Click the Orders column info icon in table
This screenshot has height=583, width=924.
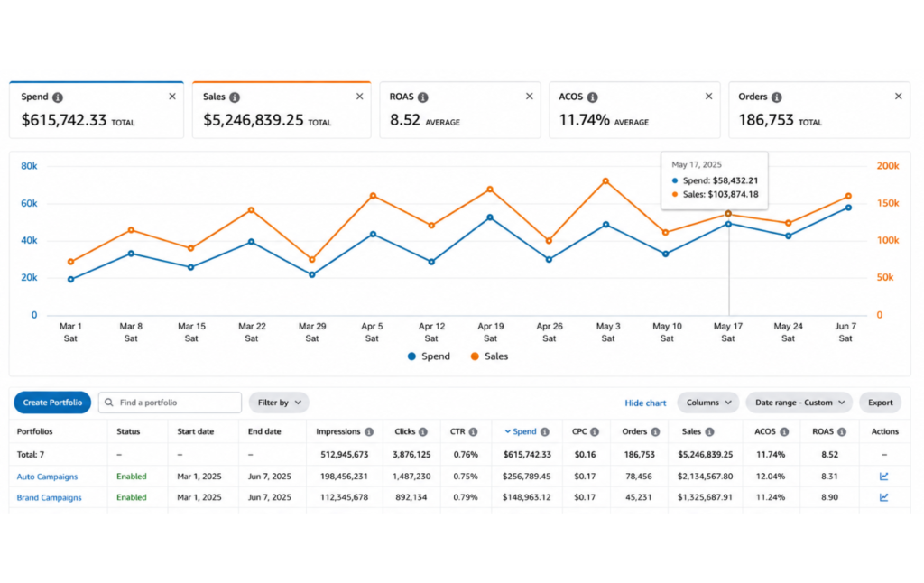(x=655, y=432)
